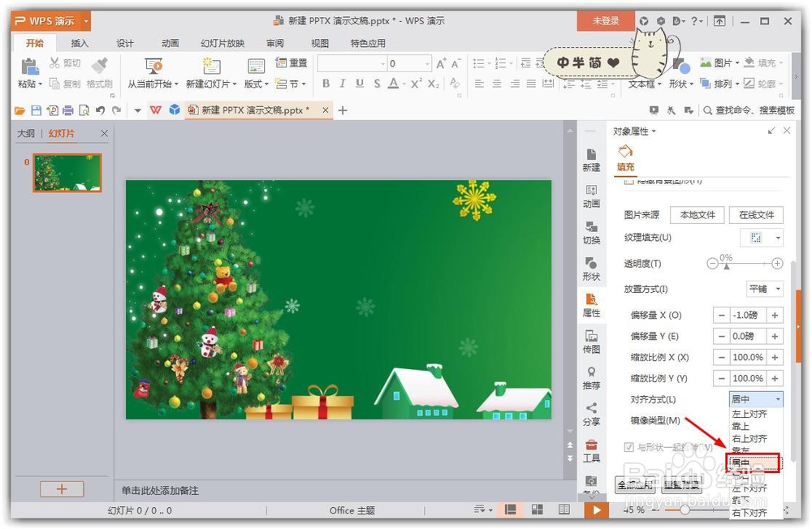
Task: Choose 左上对齐 from alignment list
Action: point(749,414)
